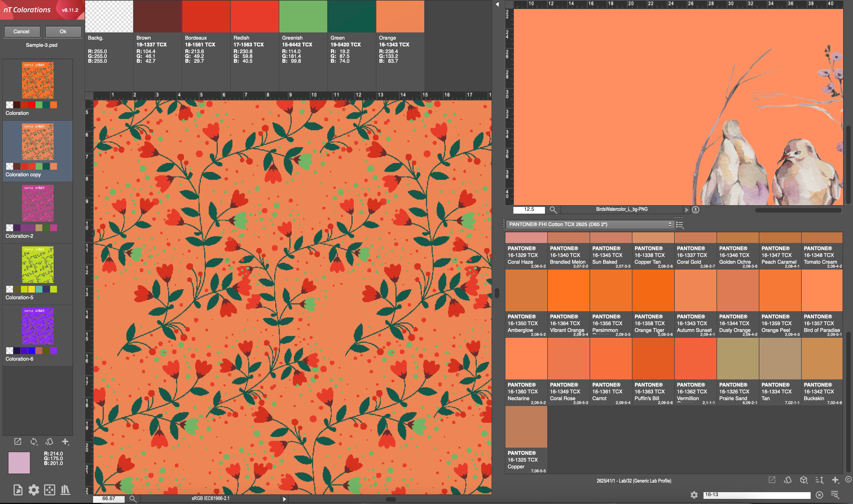This screenshot has height=504, width=853.
Task: Add a new coloration with plus icon
Action: (x=65, y=441)
